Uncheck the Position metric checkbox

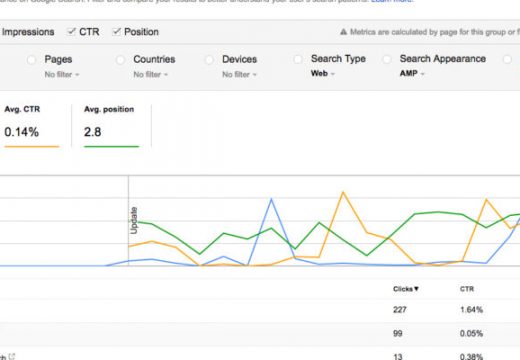coord(116,32)
